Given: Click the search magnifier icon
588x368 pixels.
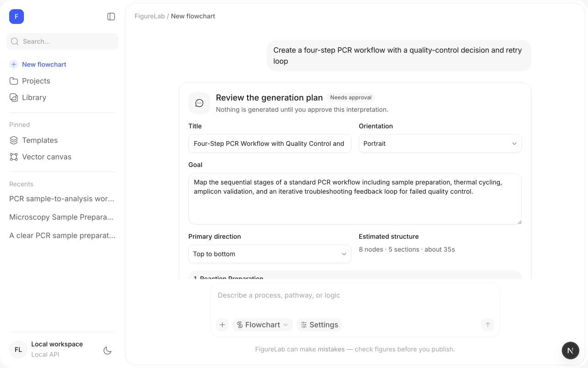Looking at the screenshot, I should 15,41.
